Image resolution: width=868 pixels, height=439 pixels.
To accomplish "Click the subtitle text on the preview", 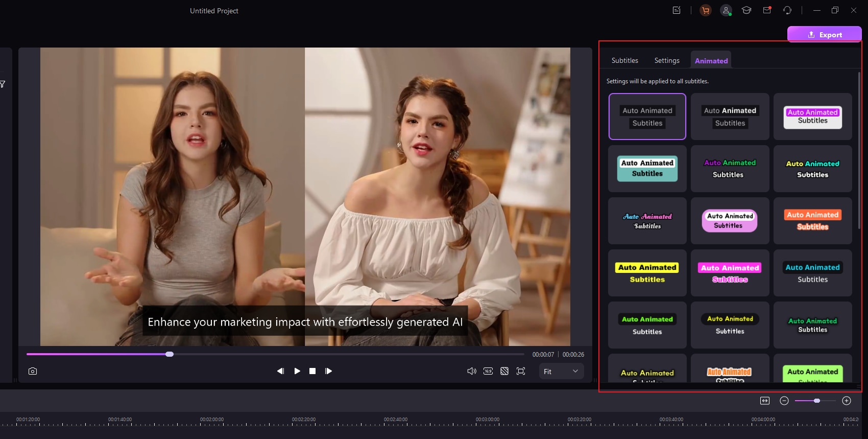I will click(x=305, y=321).
